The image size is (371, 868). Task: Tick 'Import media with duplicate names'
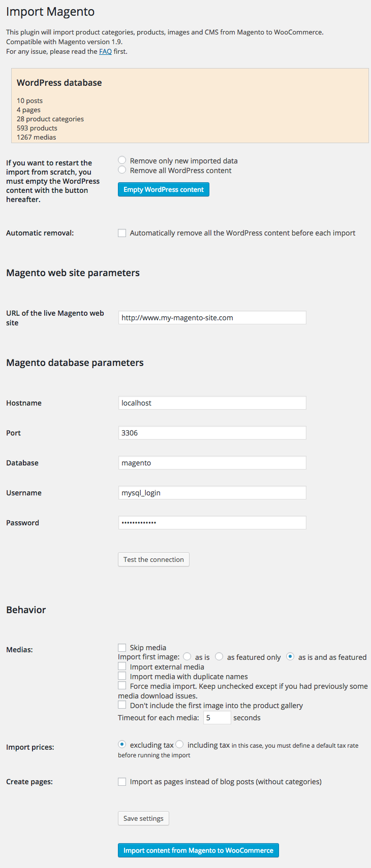tap(122, 676)
